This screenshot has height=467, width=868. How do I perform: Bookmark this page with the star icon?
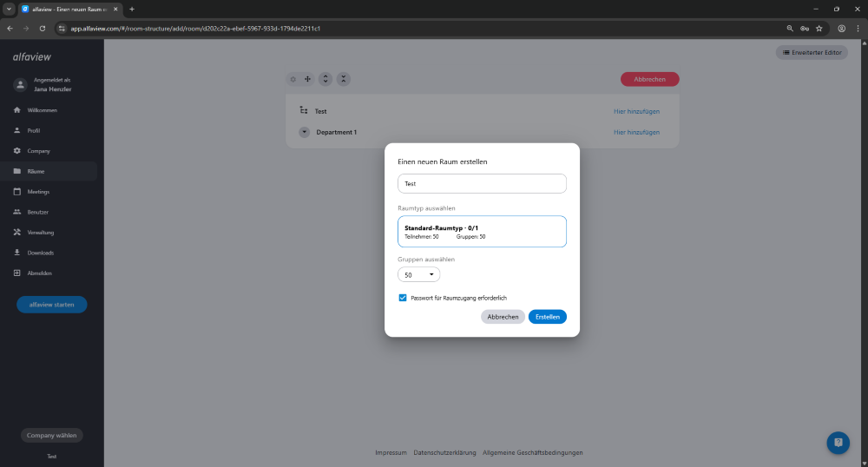pyautogui.click(x=819, y=28)
